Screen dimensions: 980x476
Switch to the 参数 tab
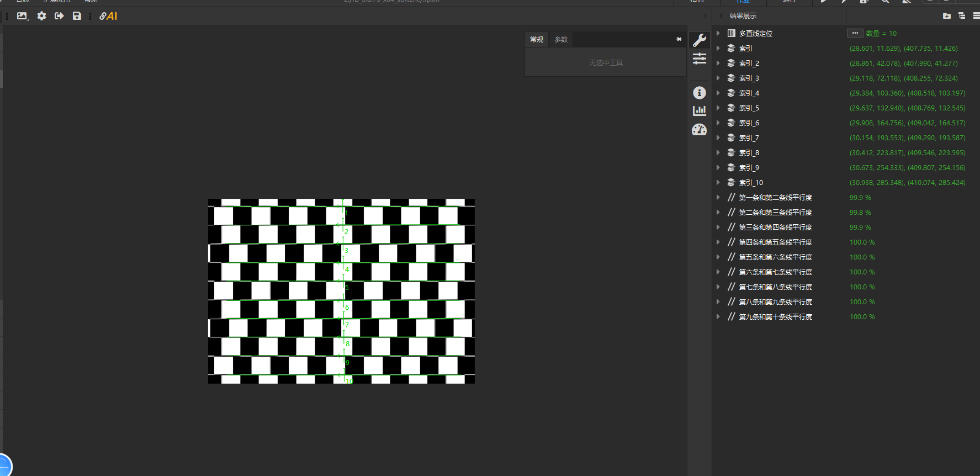561,39
